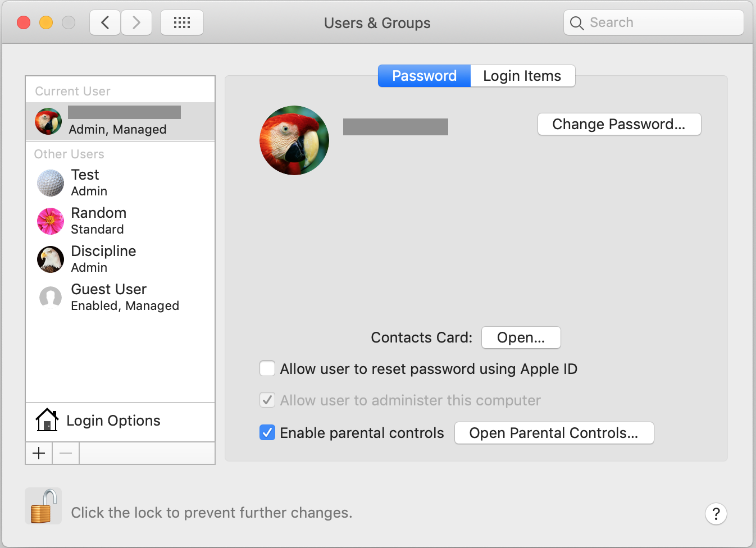Screen dimensions: 756x548
Task: Select the Discipline admin user
Action: [x=120, y=259]
